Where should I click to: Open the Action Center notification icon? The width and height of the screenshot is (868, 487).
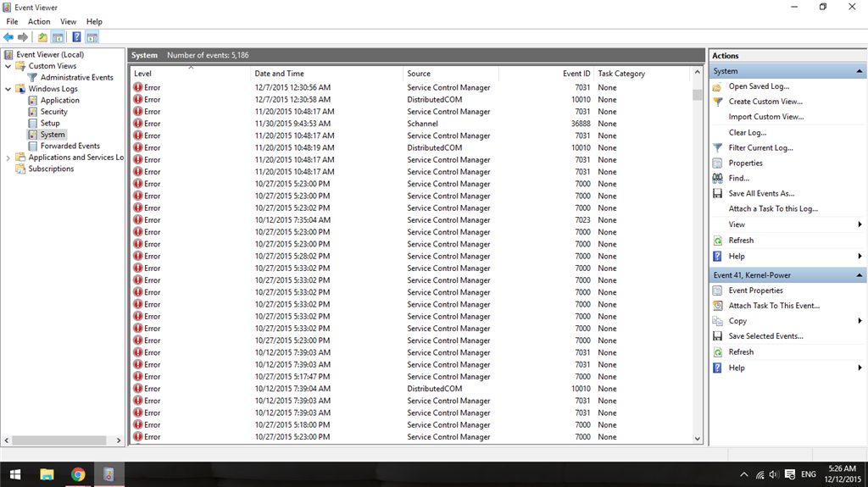(x=790, y=474)
